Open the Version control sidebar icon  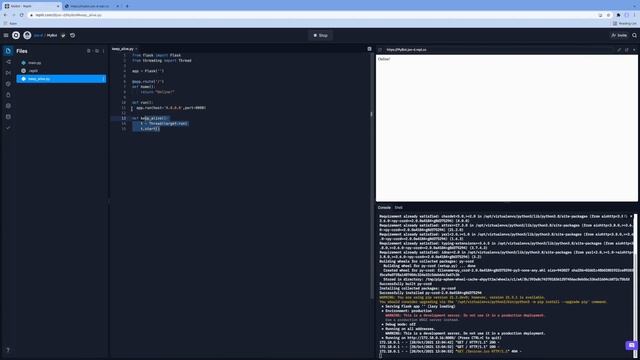click(x=8, y=62)
